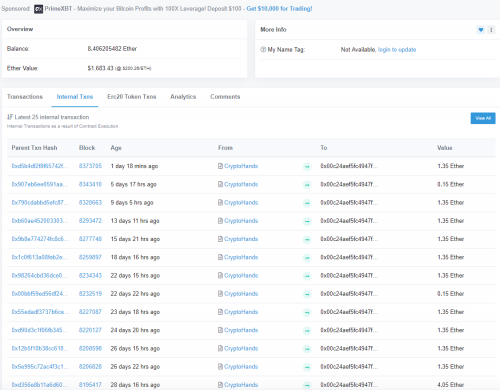Click green arrow icon in block 8343410 row
500x390 pixels.
pos(307,185)
